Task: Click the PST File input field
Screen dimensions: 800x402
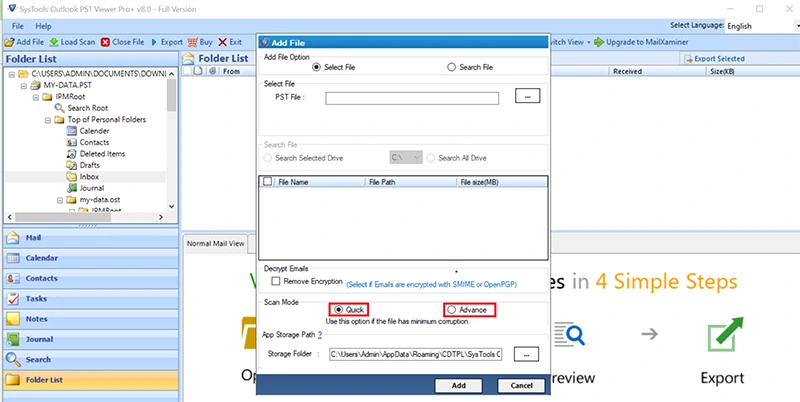Action: pos(412,98)
